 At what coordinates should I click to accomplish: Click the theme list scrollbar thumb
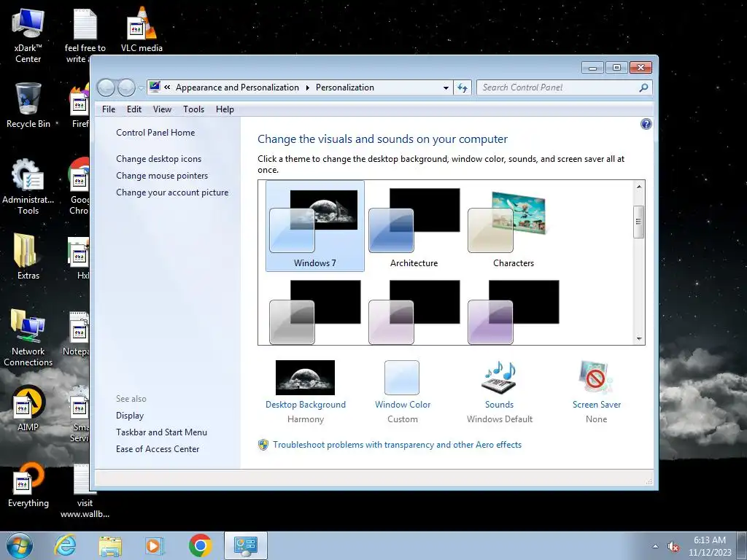click(639, 222)
